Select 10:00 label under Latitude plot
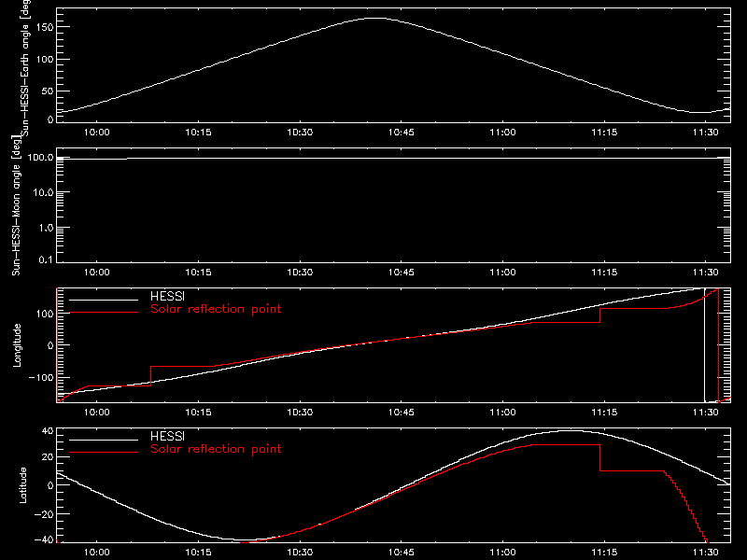 coord(97,552)
